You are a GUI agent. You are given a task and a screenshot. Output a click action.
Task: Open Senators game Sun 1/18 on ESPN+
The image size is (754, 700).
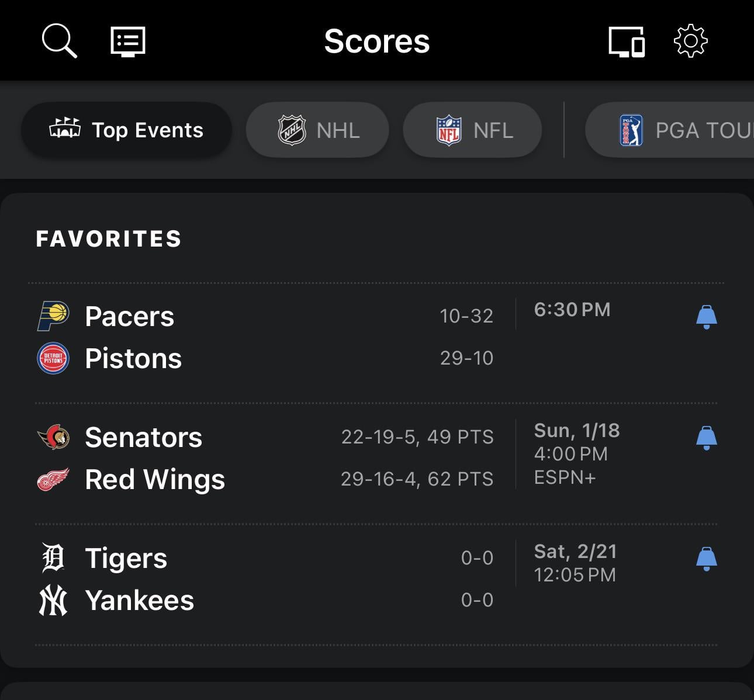(576, 454)
